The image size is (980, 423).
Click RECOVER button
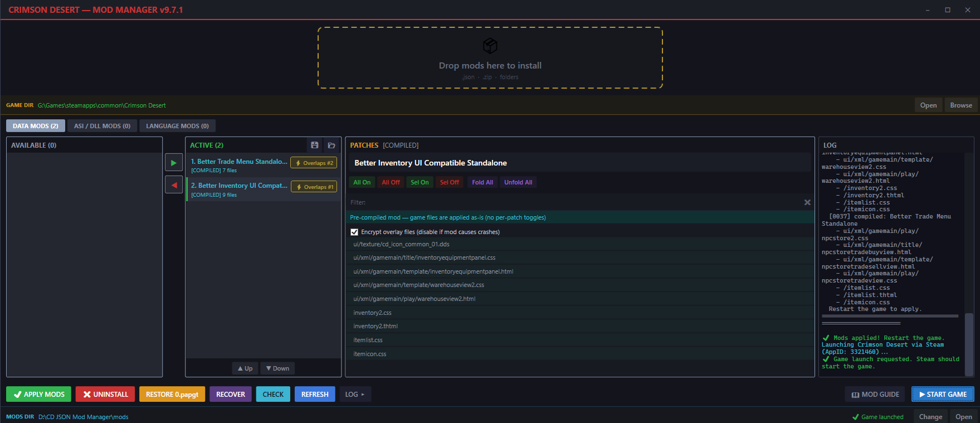point(231,394)
